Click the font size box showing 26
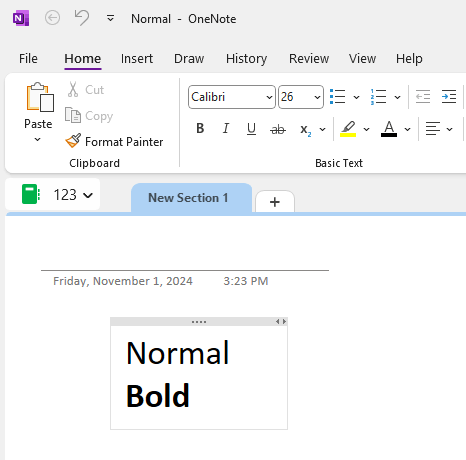The image size is (466, 460). pos(295,97)
